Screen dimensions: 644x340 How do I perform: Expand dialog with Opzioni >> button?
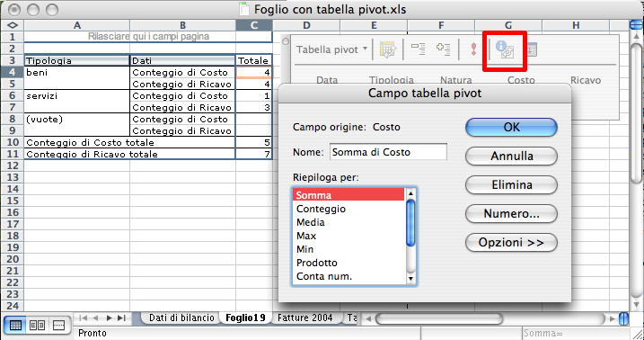coord(511,243)
